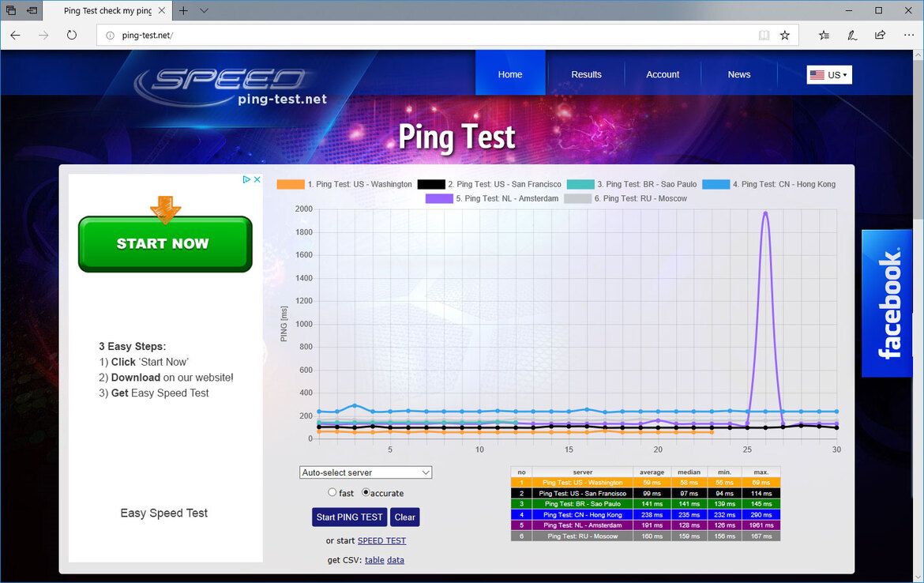Toggle the NL - Amsterdam purple legend swatch

pyautogui.click(x=439, y=198)
